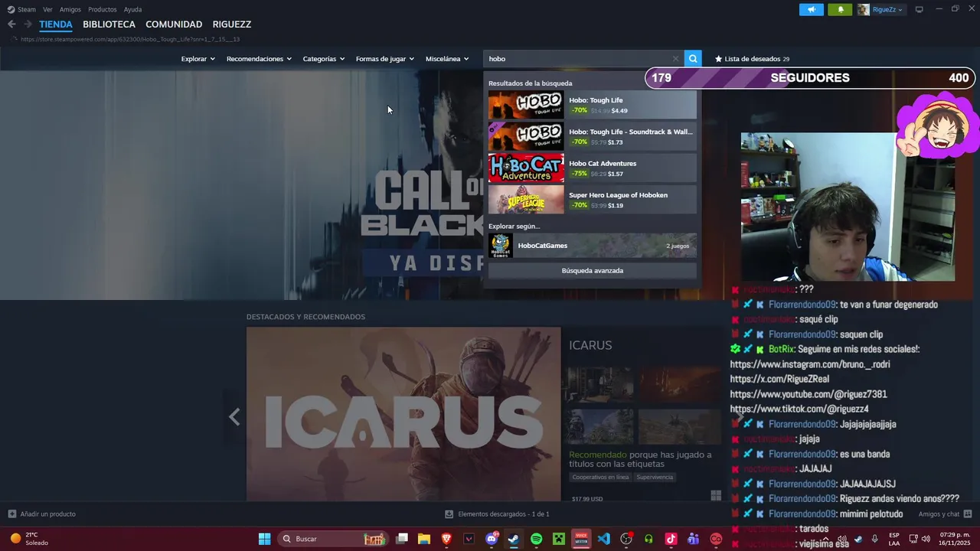
Task: Open the RIGUEZZ profile tab
Action: (x=232, y=24)
